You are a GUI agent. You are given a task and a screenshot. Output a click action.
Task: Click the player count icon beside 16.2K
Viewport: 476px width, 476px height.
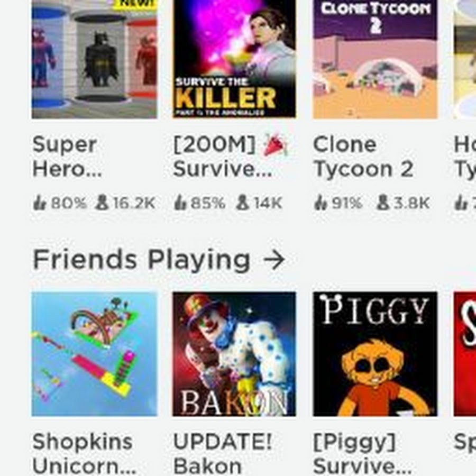click(102, 203)
